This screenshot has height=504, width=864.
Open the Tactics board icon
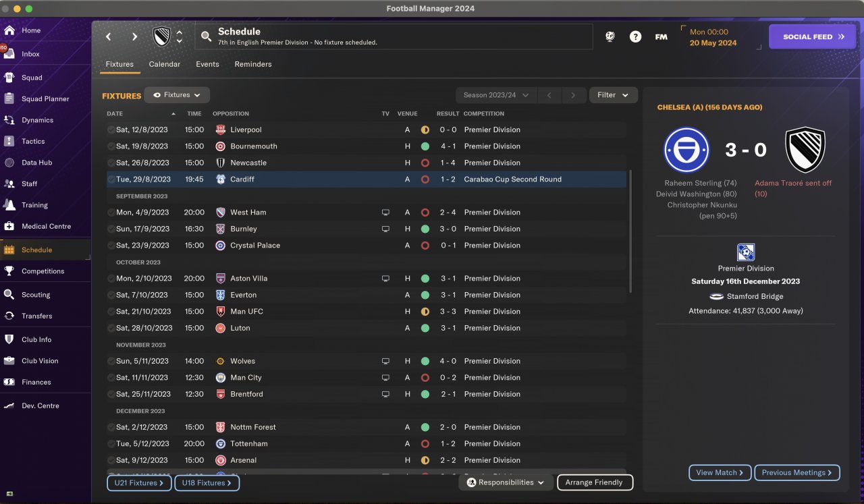(9, 141)
